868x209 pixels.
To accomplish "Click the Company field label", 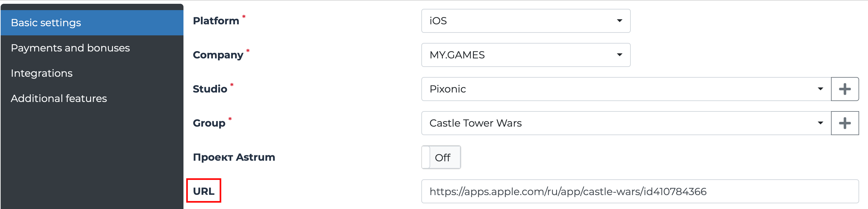I will click(218, 55).
